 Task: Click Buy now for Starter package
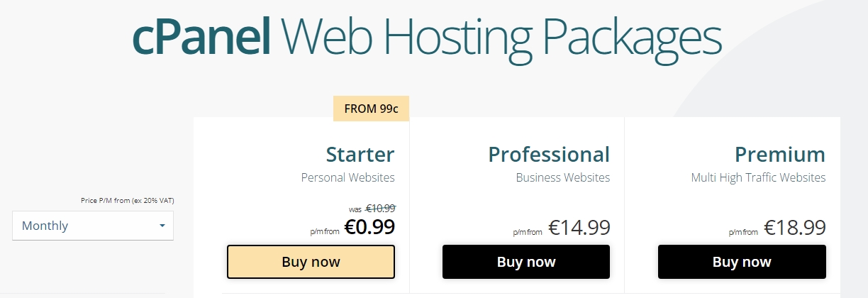tap(311, 262)
